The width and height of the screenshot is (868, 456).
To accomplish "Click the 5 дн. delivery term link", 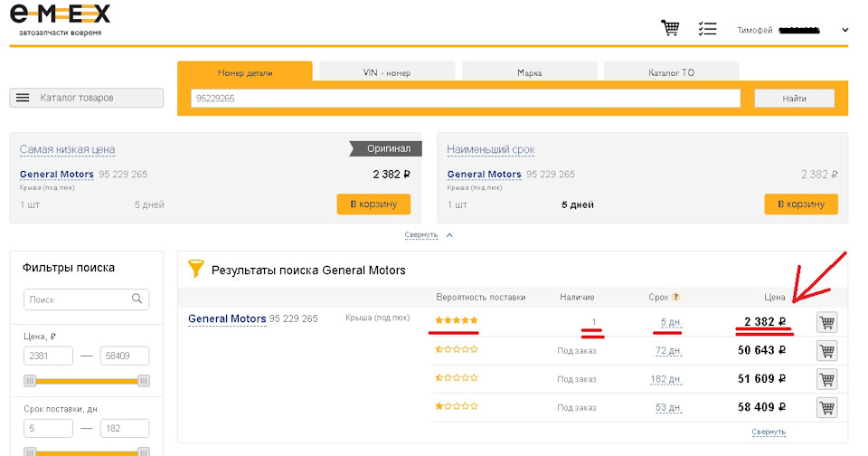I will [x=671, y=322].
